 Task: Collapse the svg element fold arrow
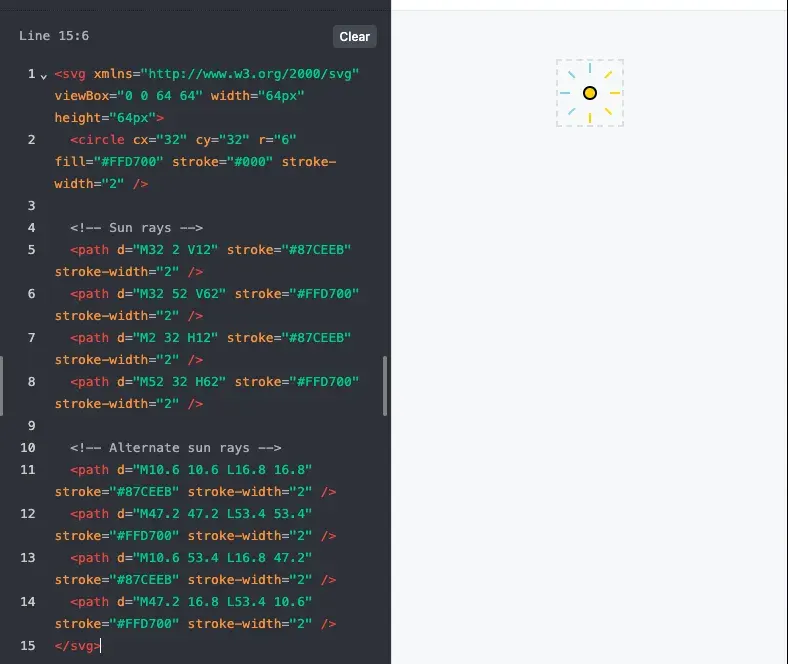43,76
